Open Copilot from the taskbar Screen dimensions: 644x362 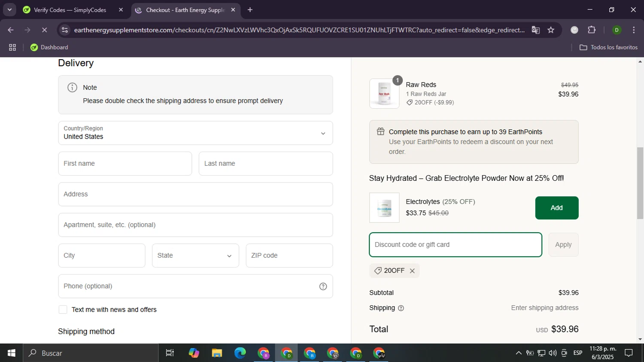194,353
